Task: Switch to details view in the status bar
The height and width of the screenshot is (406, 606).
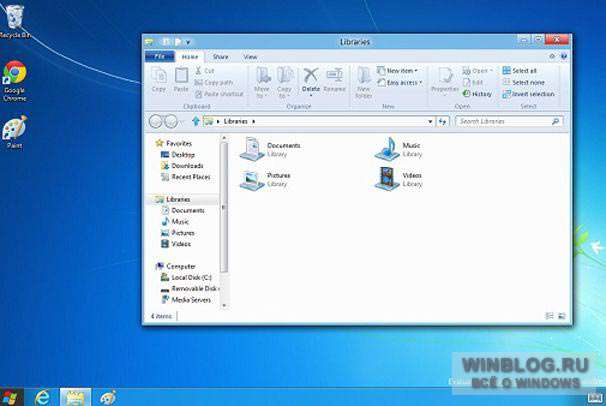Action: coord(549,316)
